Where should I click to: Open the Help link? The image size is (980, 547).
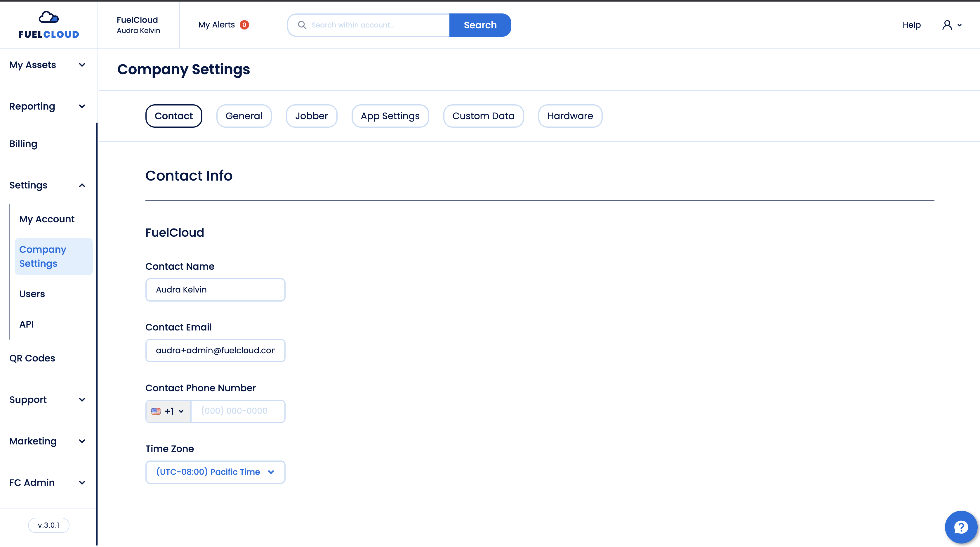pos(911,25)
